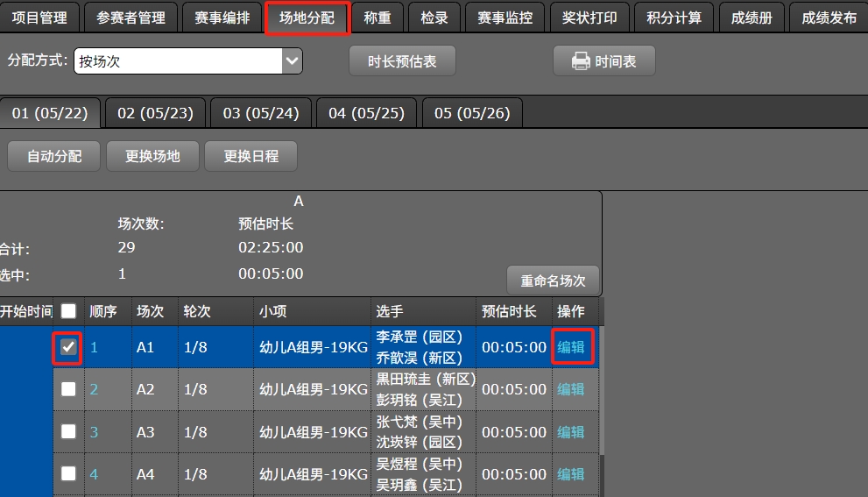Click the 更换场地 button

point(152,156)
